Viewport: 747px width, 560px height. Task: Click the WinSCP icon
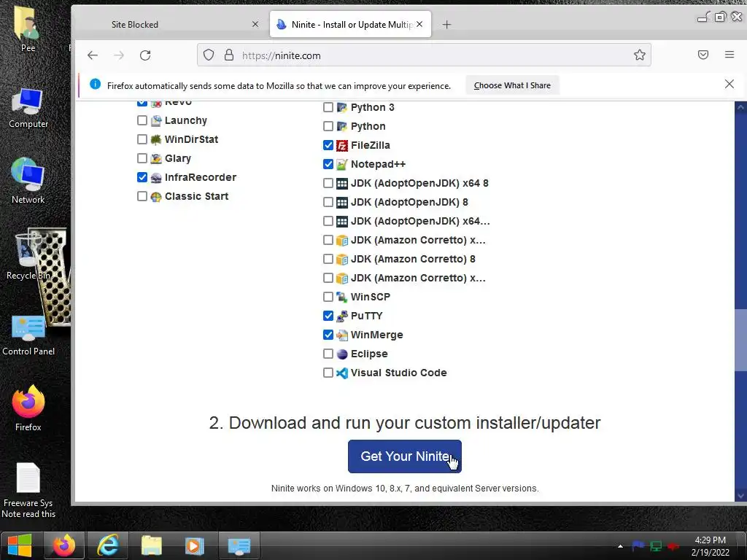pos(341,297)
